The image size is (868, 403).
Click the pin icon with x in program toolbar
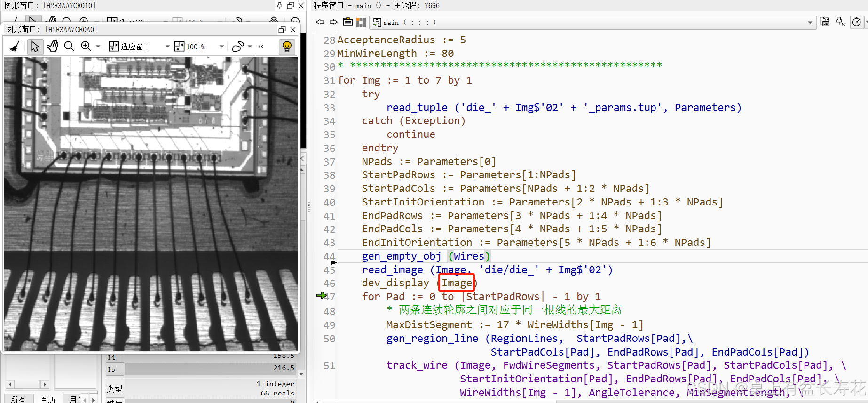tap(841, 22)
